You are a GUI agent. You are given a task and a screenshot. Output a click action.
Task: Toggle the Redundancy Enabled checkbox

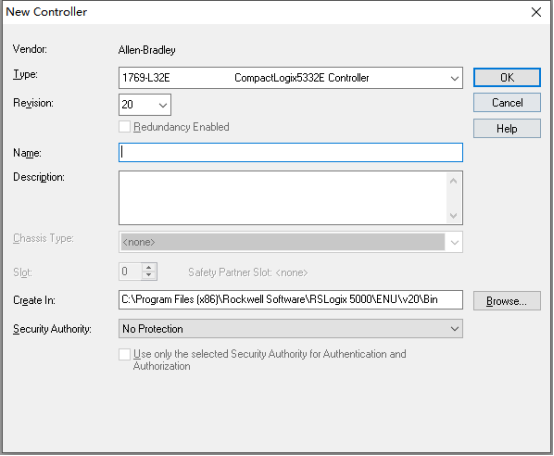click(124, 127)
